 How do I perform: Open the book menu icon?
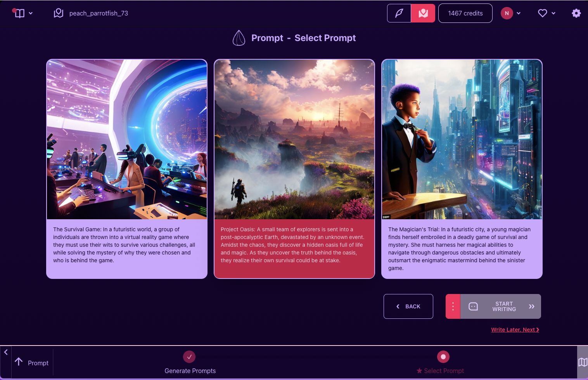point(19,13)
